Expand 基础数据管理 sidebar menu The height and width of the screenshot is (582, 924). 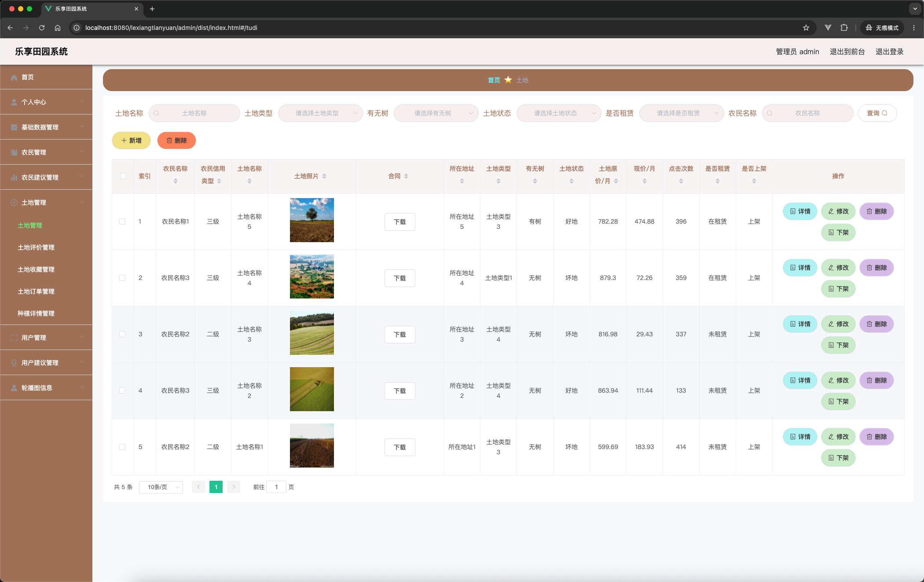(46, 127)
